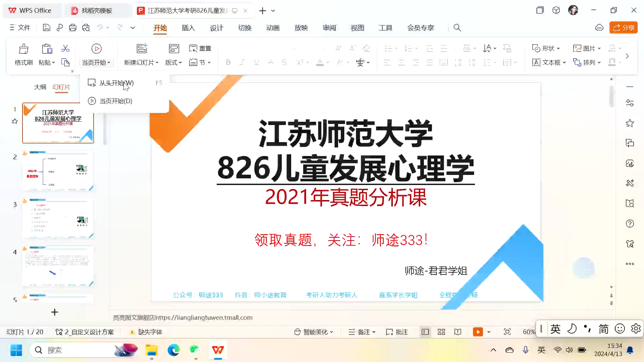Viewport: 644px width, 362px height.
Task: Click the Copy icon below scissors
Action: click(65, 62)
